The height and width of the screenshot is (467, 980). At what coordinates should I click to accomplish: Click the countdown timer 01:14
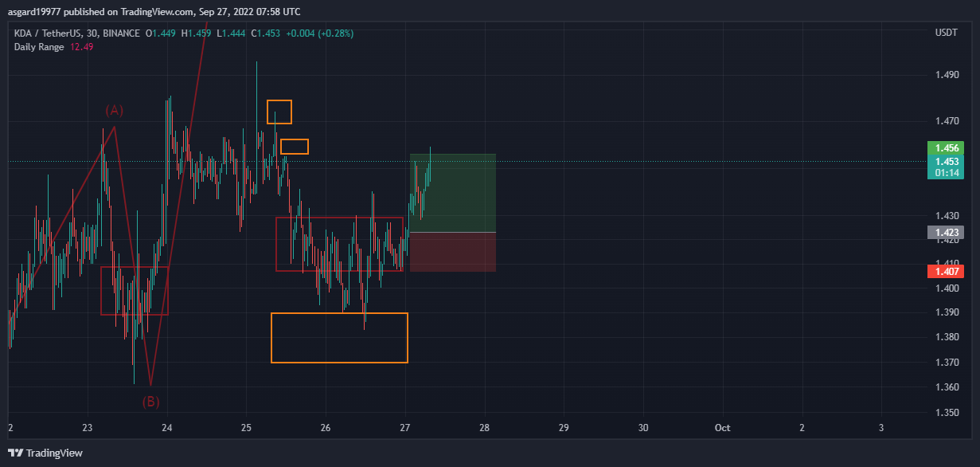click(x=946, y=173)
